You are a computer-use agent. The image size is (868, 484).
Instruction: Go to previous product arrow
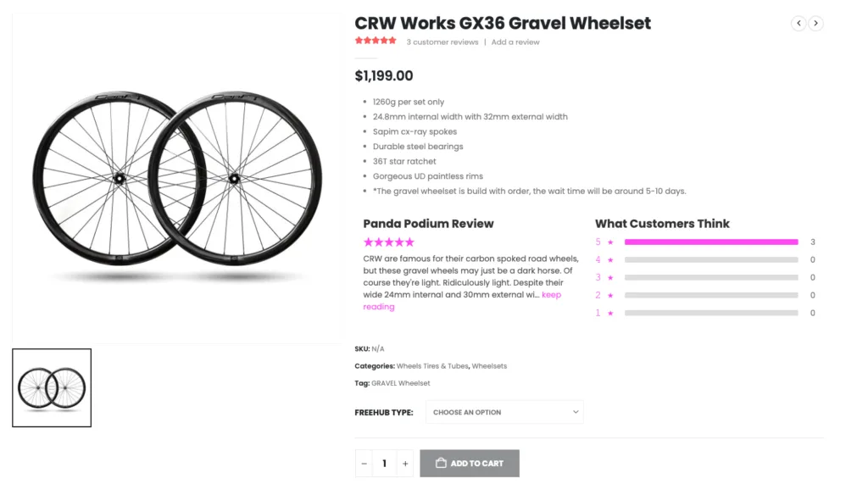click(798, 24)
